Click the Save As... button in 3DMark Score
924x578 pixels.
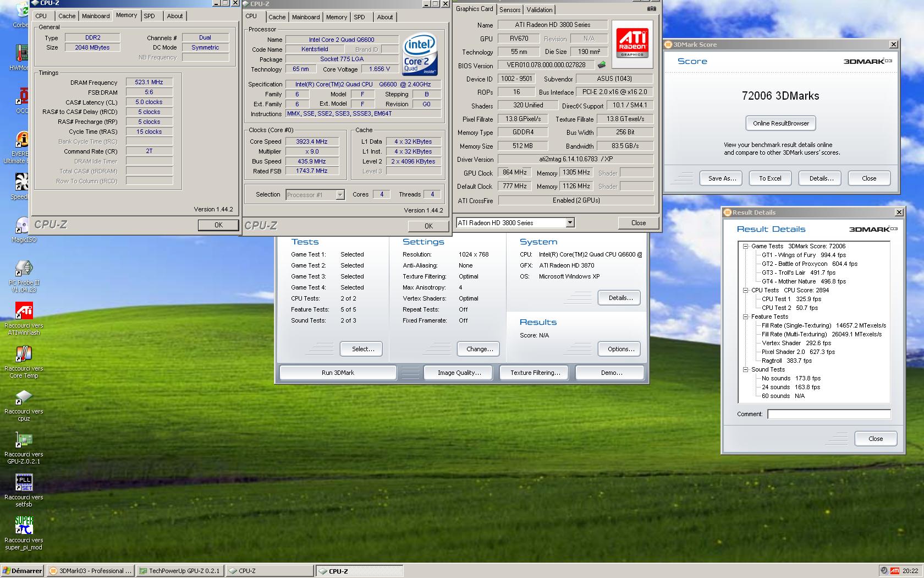point(722,178)
